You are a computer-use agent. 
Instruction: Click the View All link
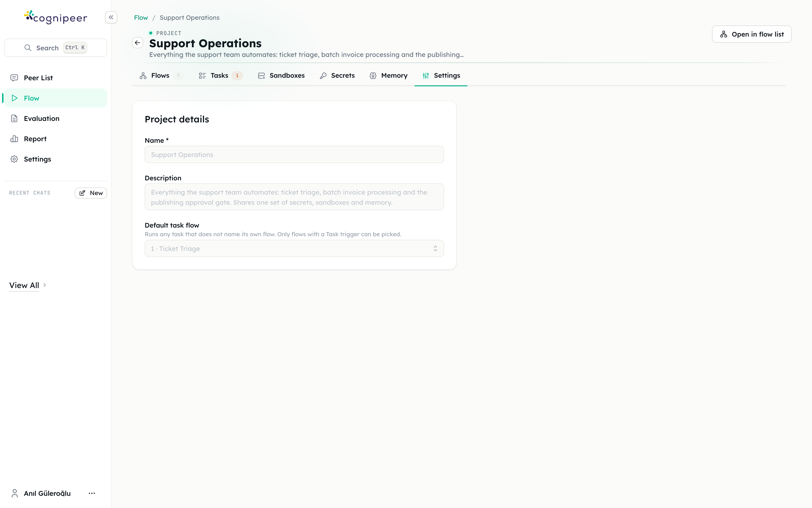[x=24, y=285]
